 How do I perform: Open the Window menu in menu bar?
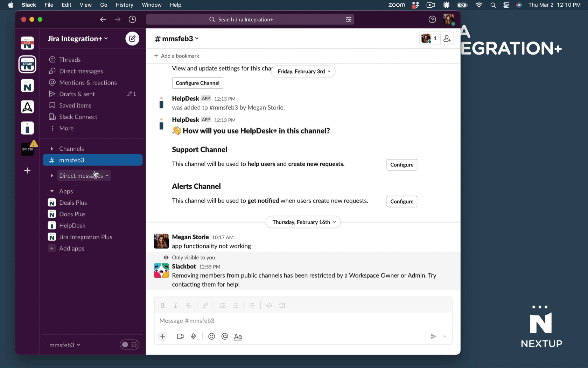152,5
